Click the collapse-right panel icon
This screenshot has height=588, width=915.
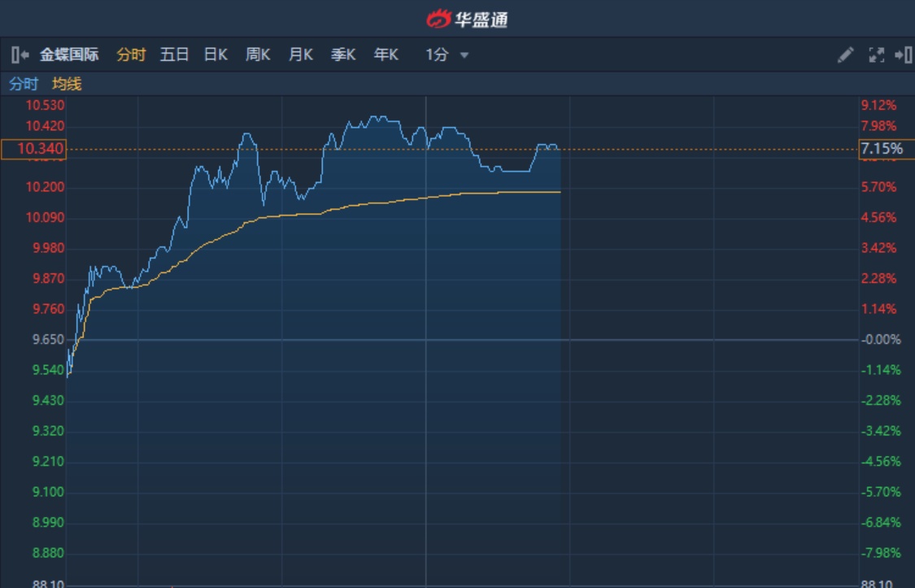click(x=903, y=55)
